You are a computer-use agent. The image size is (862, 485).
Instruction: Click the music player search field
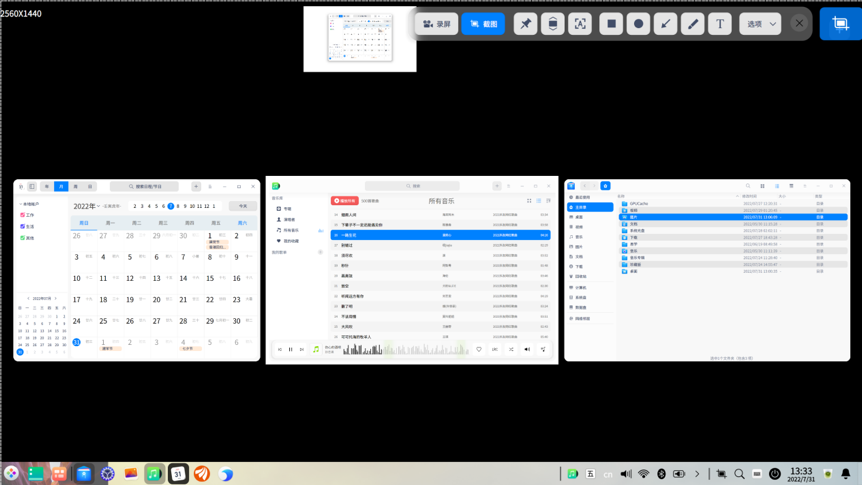(412, 186)
